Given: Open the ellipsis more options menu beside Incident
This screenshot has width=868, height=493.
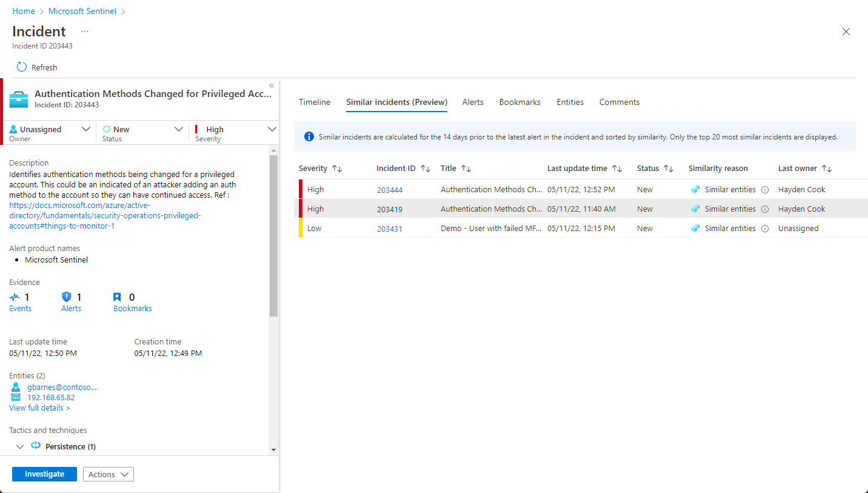Looking at the screenshot, I should tap(85, 32).
